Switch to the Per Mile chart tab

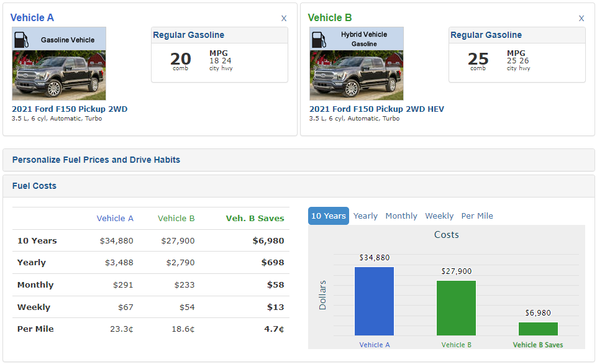tap(477, 216)
